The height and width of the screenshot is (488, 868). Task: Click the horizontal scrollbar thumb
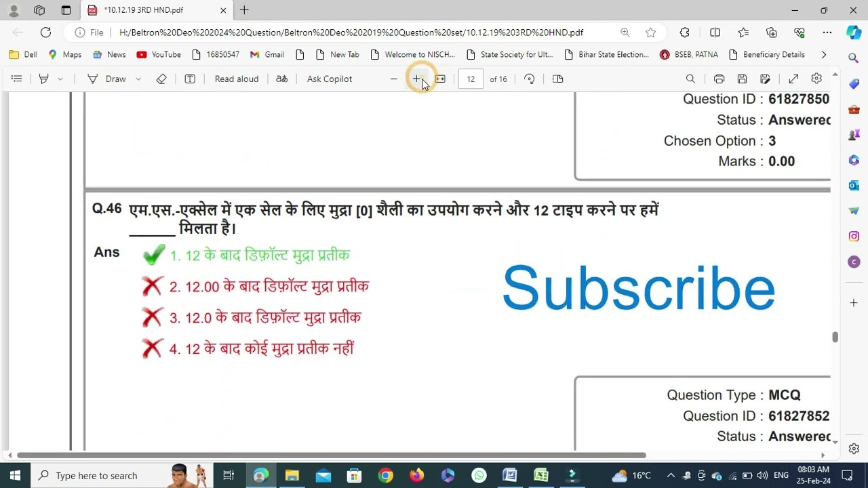click(332, 455)
